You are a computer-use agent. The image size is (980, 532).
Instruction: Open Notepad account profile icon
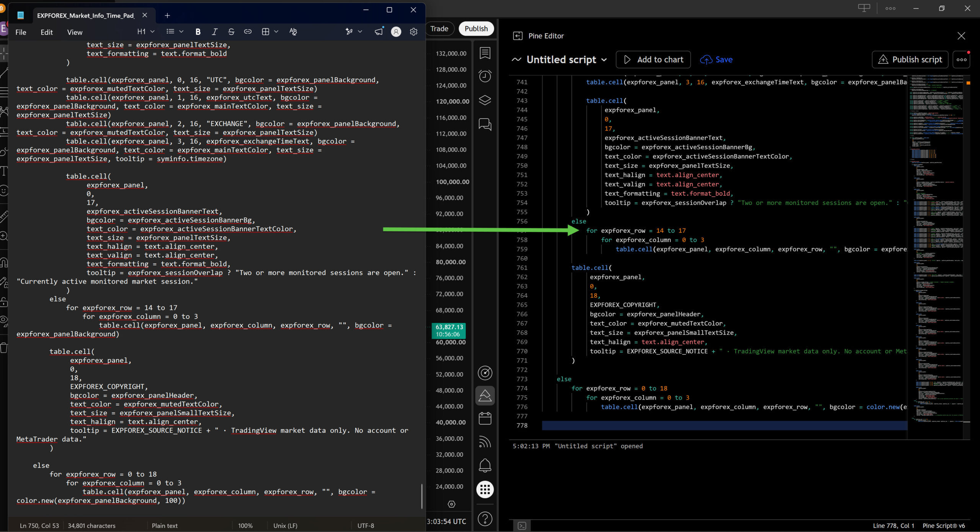tap(396, 32)
